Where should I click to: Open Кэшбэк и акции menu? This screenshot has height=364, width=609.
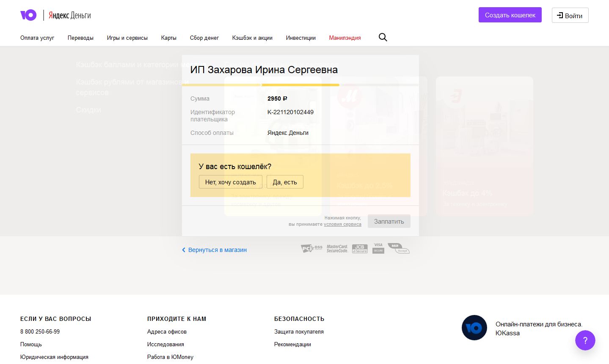[x=252, y=38]
